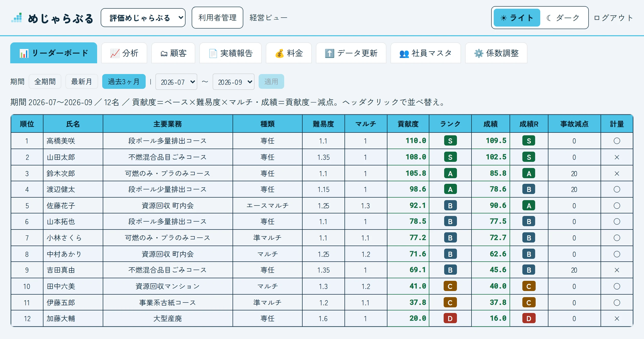
Task: Click the B rank badge for 山本拓也
Action: click(450, 221)
